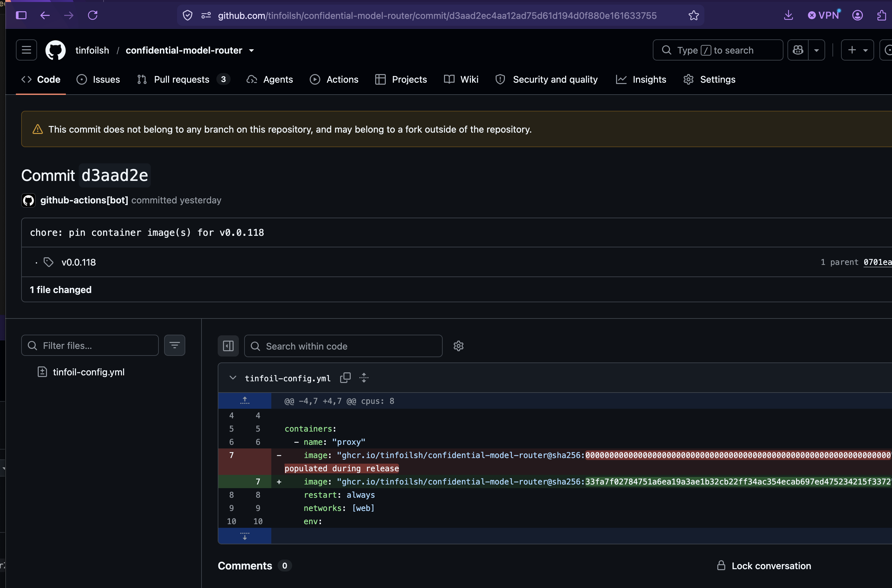Open repository Settings tab
Viewport: 892px width, 588px height.
click(709, 79)
